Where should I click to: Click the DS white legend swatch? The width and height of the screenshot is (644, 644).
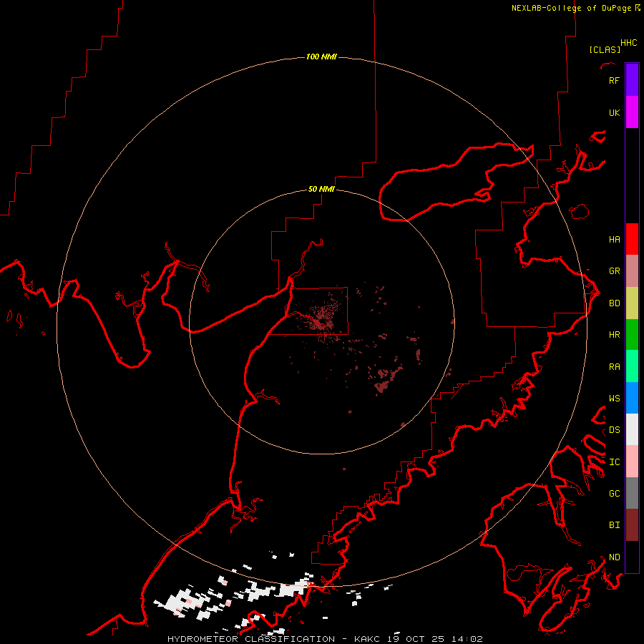pyautogui.click(x=632, y=429)
